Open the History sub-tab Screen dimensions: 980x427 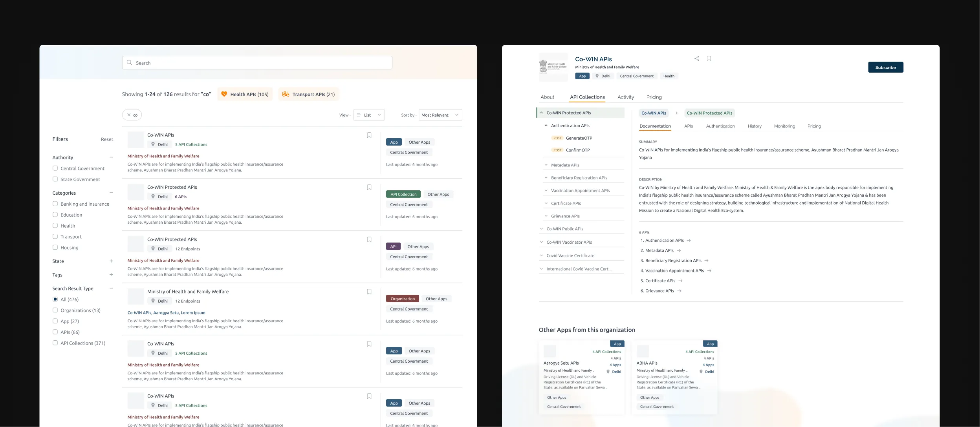755,126
